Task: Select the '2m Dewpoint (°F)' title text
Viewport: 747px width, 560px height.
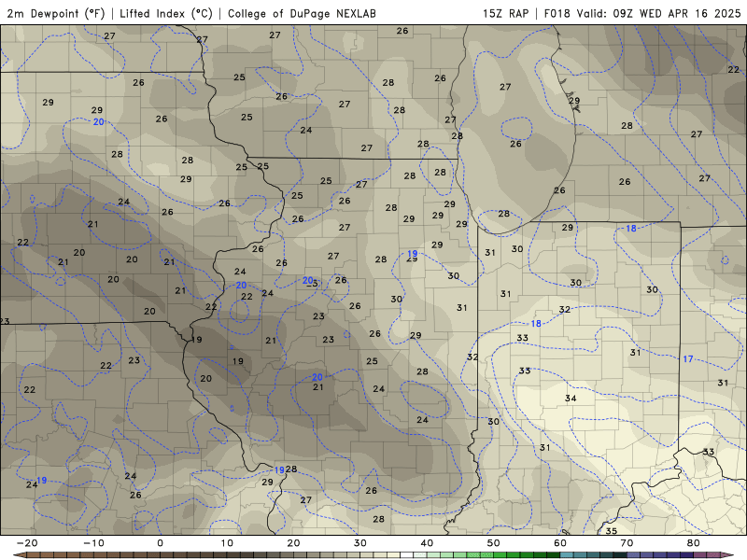Action: click(x=56, y=13)
